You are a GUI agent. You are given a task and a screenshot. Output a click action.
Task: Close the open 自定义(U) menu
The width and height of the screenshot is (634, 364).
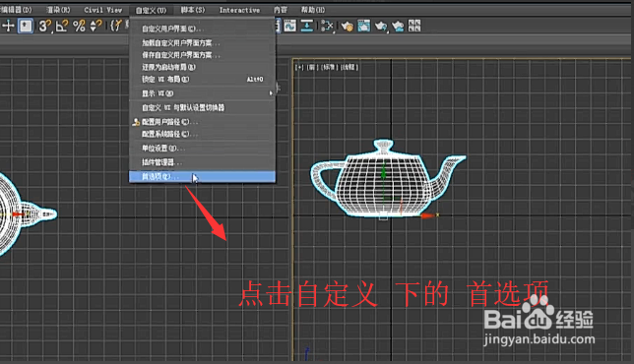click(151, 10)
